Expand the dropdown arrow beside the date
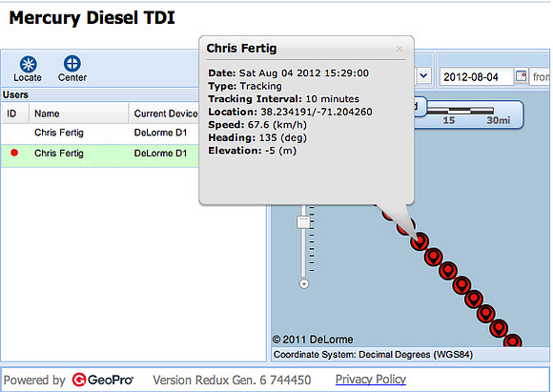553x392 pixels. (x=424, y=75)
